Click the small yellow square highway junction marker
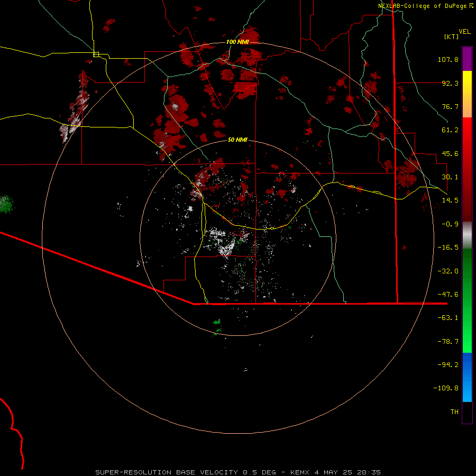The image size is (476, 476). tap(96, 54)
